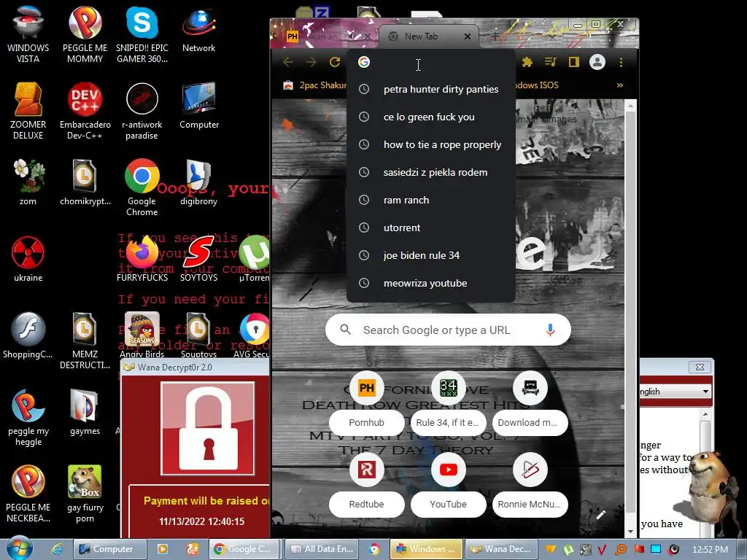This screenshot has width=747, height=560.
Task: Launch Embarcadero Dev-C++ shortcut
Action: [x=85, y=111]
